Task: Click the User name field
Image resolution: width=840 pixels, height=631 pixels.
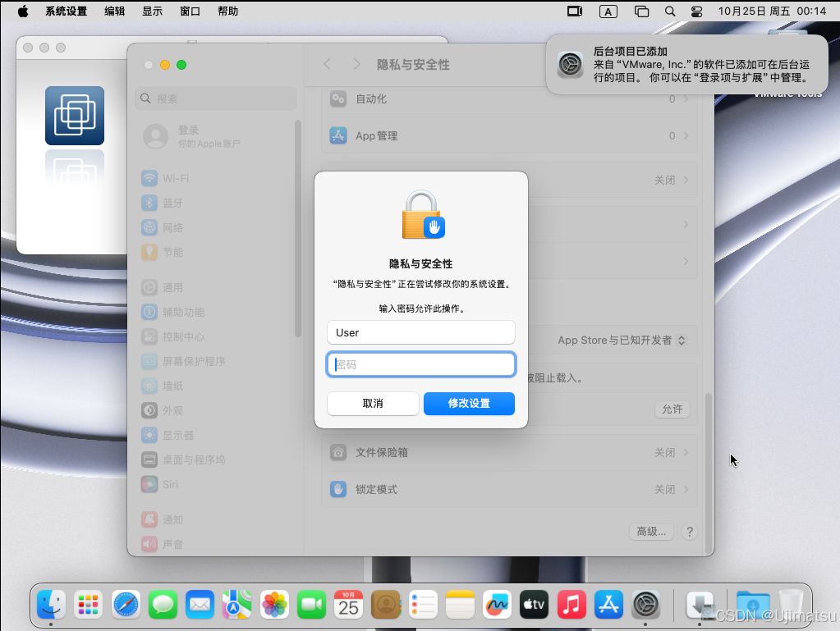Action: pyautogui.click(x=421, y=332)
